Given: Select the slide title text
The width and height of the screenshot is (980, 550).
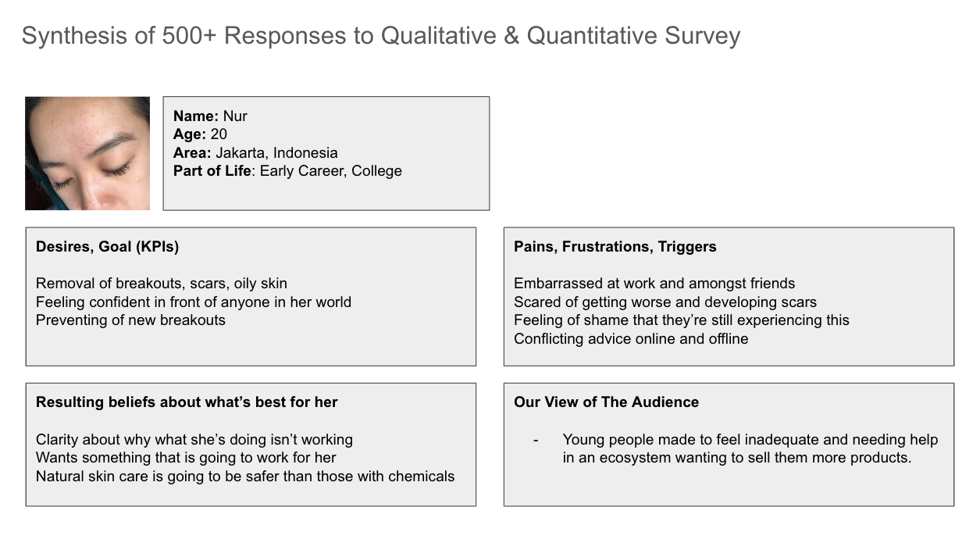Looking at the screenshot, I should coord(381,36).
